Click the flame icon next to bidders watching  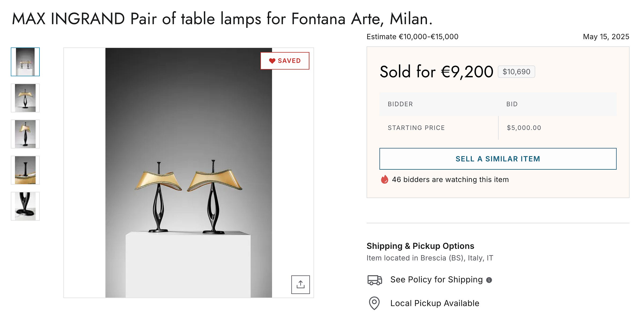coord(384,179)
